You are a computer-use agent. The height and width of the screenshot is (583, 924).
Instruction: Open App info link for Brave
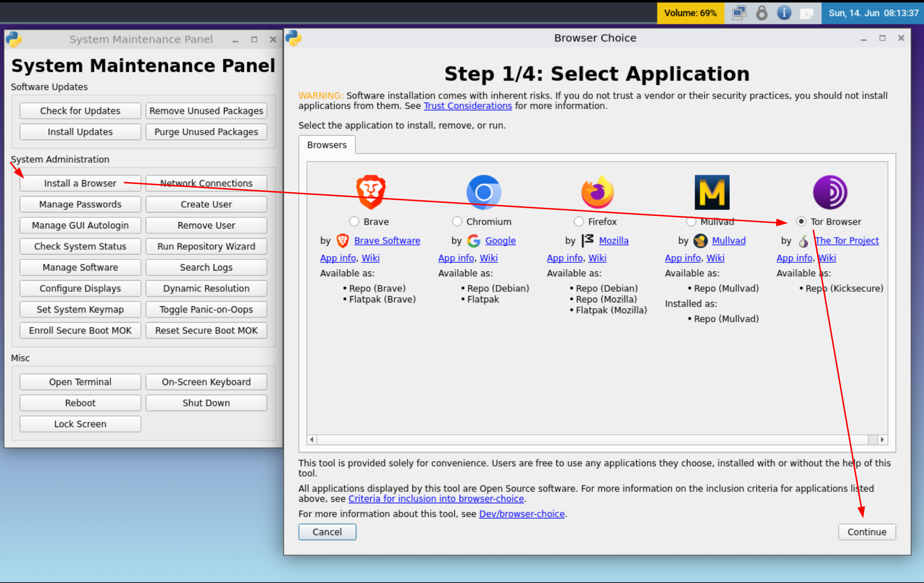tap(338, 258)
